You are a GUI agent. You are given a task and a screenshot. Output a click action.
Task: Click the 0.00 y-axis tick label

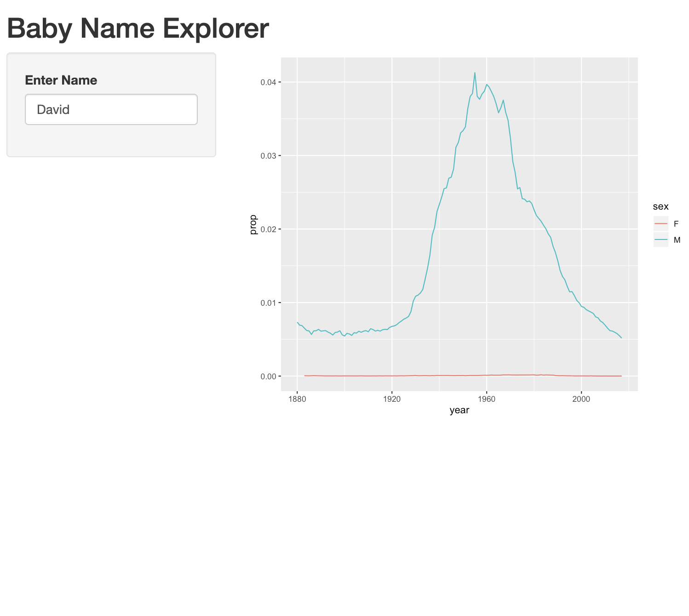click(x=268, y=376)
